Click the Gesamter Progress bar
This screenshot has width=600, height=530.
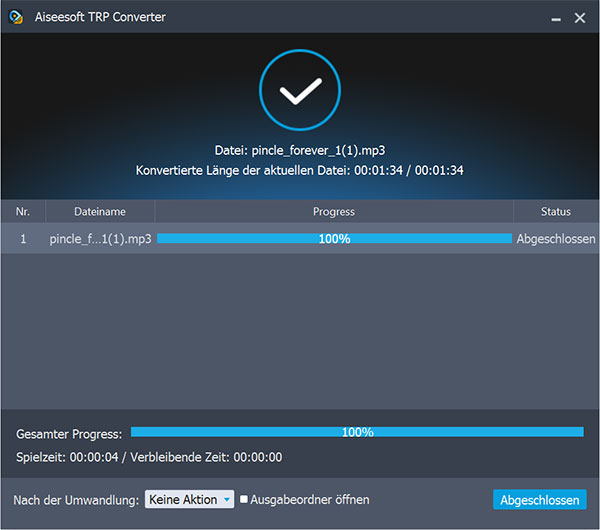tap(357, 432)
